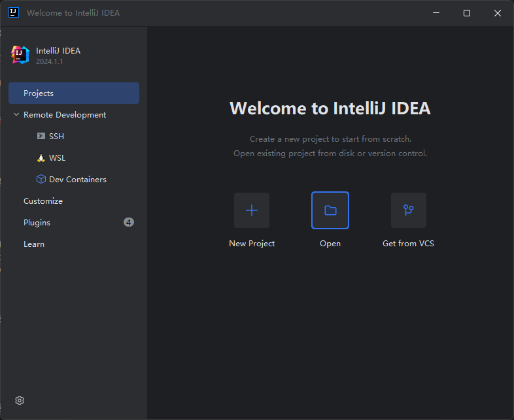Collapse the Remote Development section
514x420 pixels.
[x=16, y=115]
